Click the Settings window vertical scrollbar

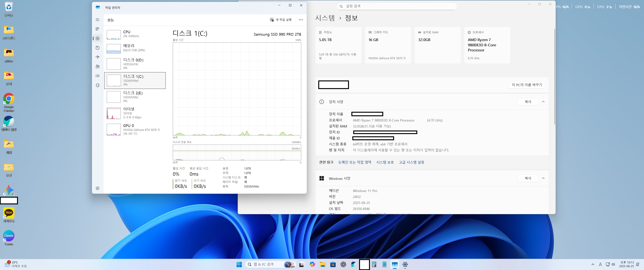coord(555,76)
